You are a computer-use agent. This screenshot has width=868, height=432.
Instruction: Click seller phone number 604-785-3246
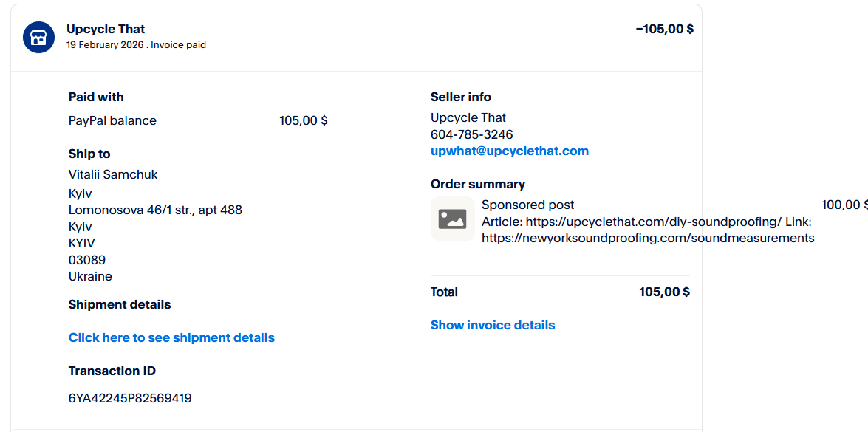coord(471,134)
